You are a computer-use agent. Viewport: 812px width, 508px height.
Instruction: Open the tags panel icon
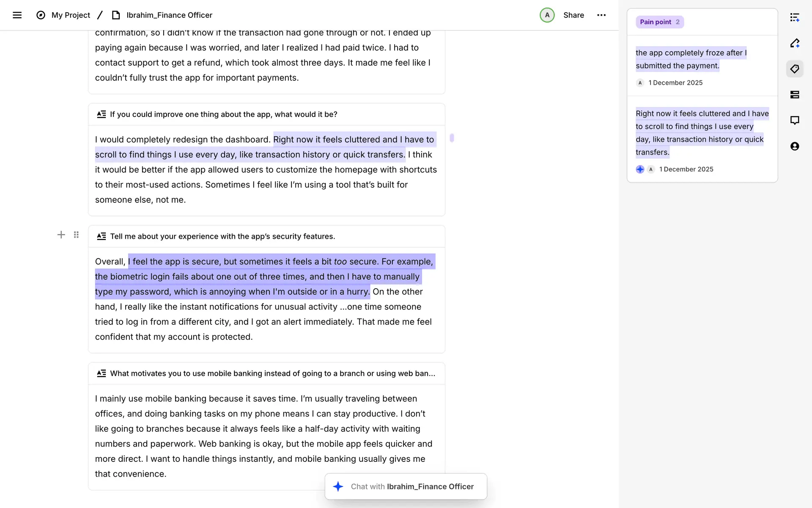click(795, 69)
